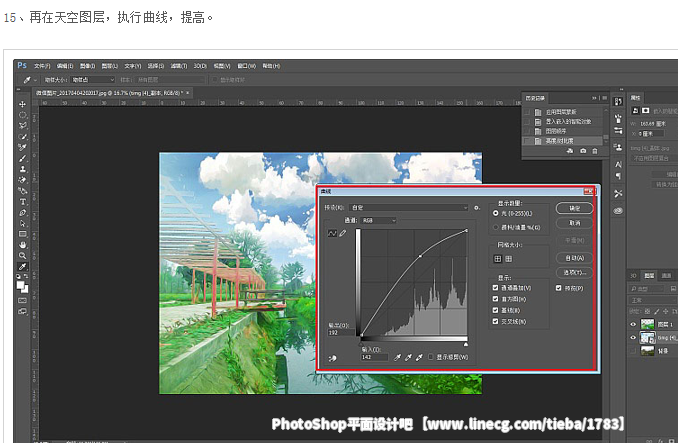Open Creative Cloud Libraries panel icon

[x=618, y=211]
